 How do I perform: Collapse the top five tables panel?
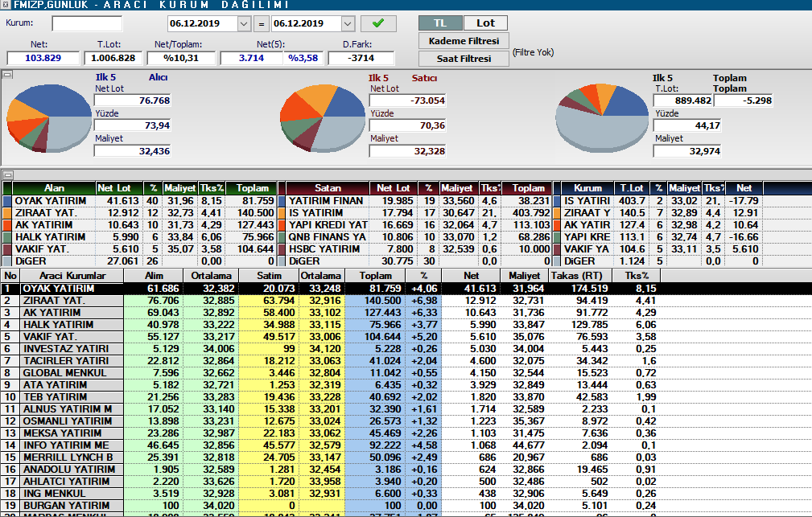(7, 175)
